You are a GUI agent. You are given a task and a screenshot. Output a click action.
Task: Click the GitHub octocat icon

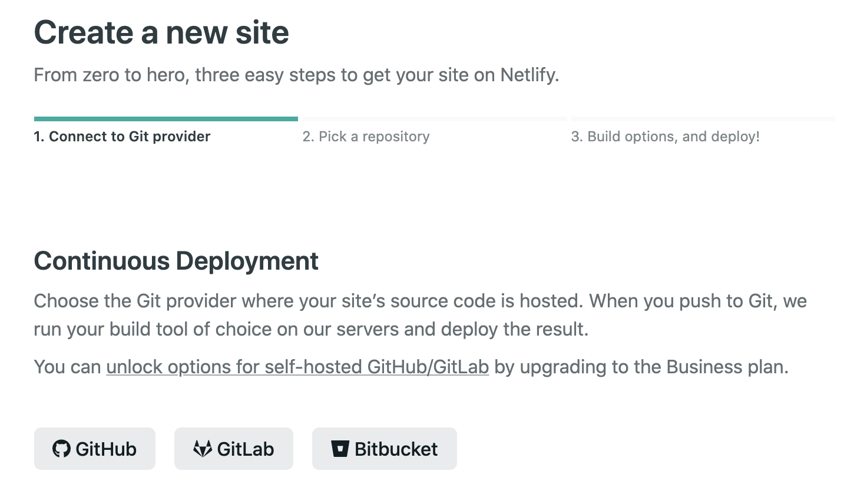61,449
